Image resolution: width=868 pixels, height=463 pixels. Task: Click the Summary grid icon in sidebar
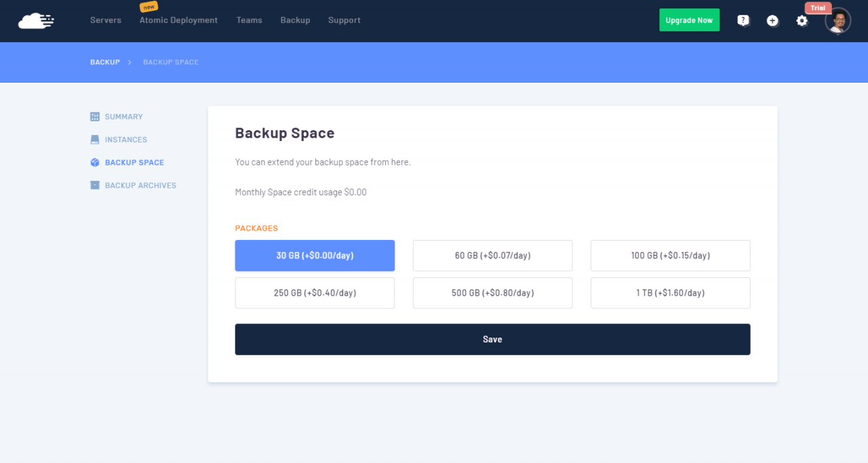(94, 116)
